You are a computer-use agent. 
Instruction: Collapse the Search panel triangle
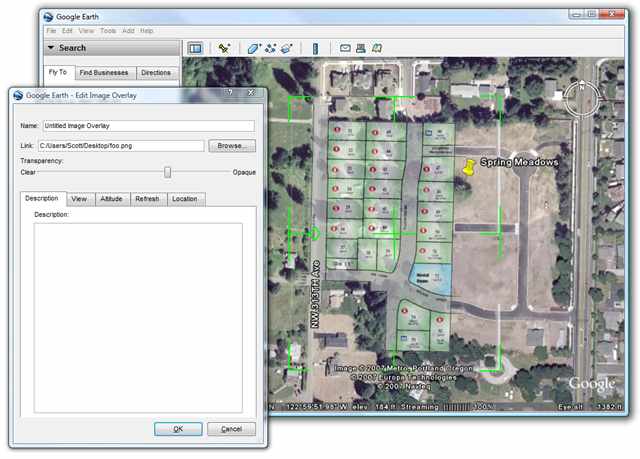click(x=51, y=48)
